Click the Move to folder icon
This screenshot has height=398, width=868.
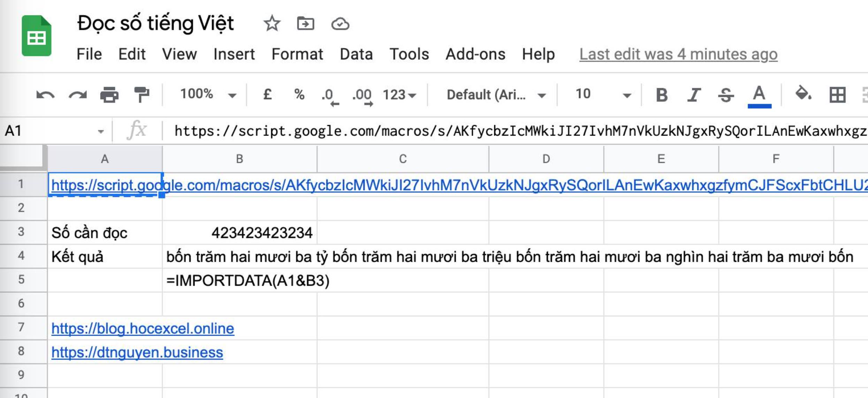(305, 24)
